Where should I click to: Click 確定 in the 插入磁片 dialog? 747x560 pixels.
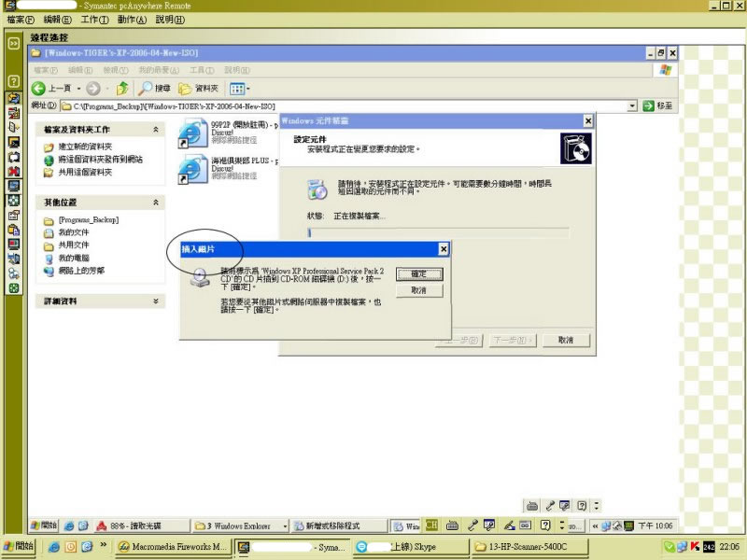click(419, 273)
